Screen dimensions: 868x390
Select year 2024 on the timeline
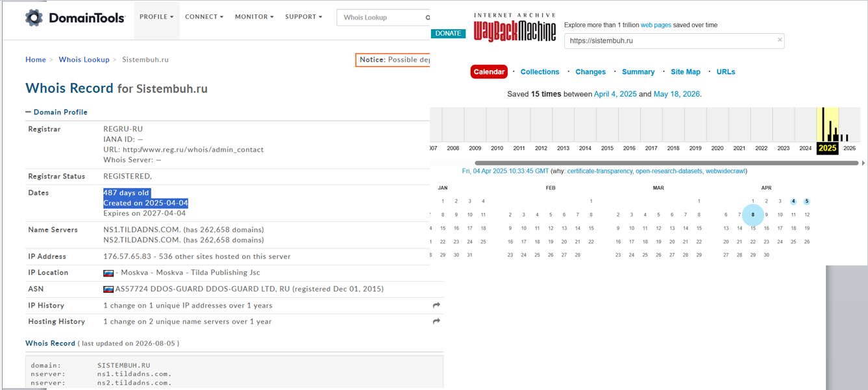click(806, 148)
